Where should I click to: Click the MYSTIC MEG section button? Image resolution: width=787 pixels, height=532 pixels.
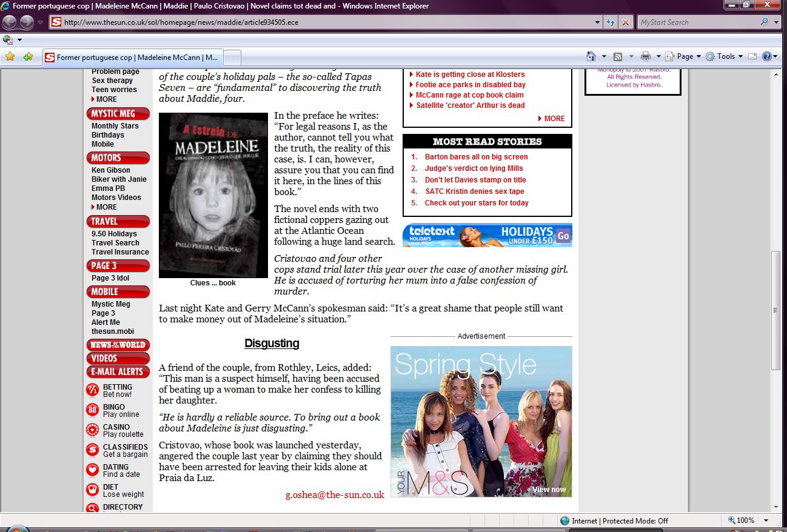click(118, 114)
